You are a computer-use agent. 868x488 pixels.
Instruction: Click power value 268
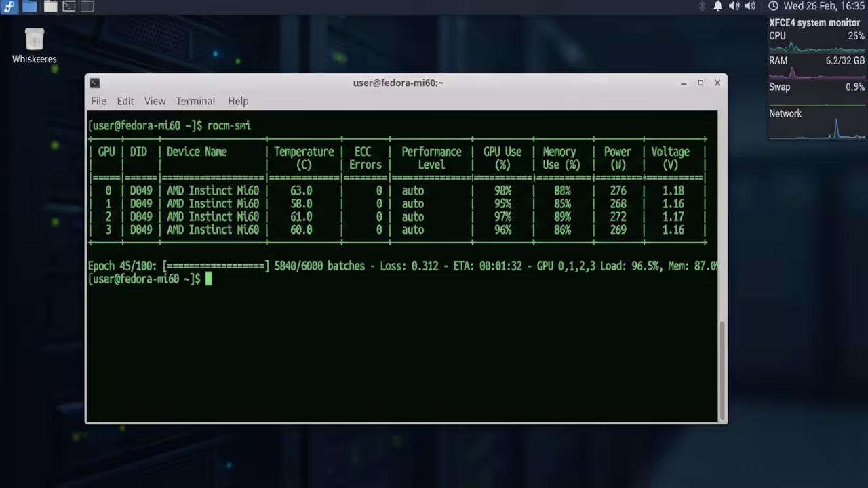coord(618,204)
